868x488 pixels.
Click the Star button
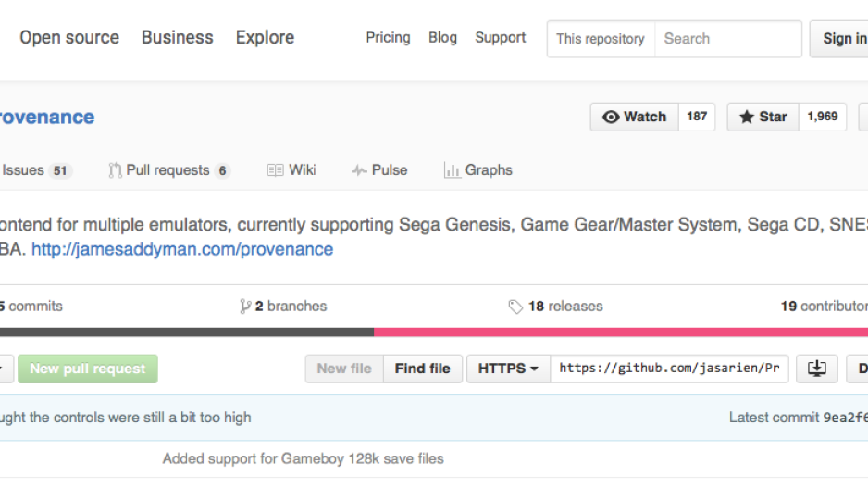click(x=763, y=117)
